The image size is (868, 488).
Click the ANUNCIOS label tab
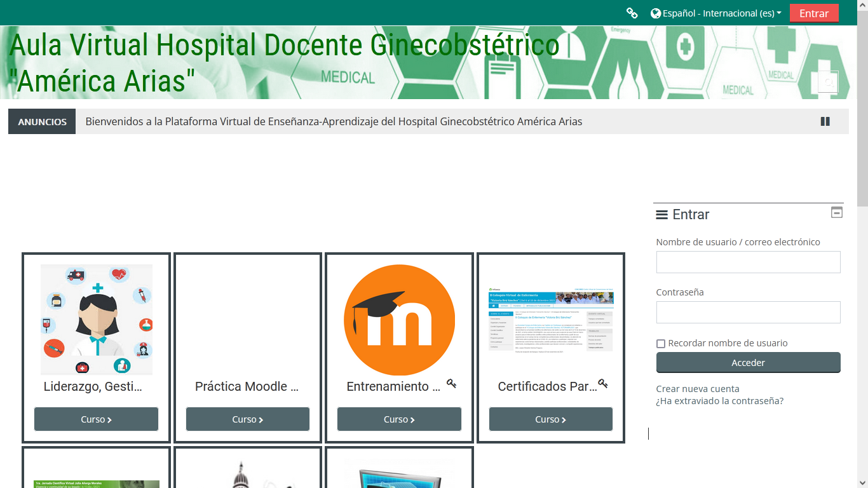42,121
